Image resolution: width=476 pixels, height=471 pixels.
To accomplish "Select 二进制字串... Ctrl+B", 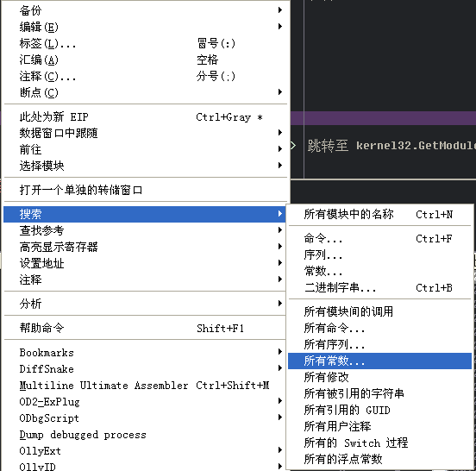I will [x=379, y=287].
